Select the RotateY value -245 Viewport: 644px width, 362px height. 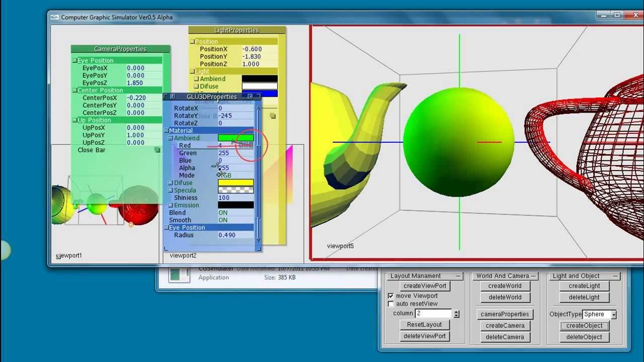[235, 116]
